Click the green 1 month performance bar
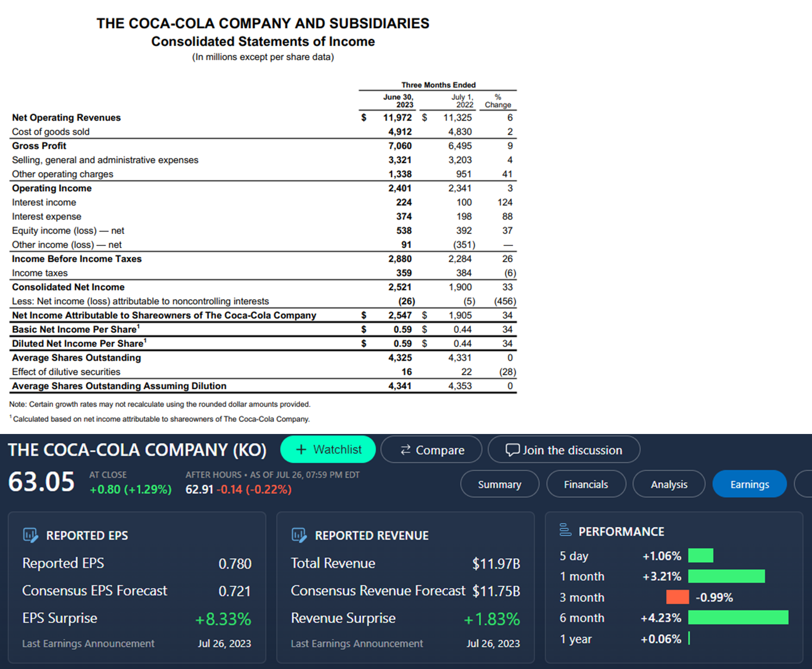This screenshot has width=812, height=669. [x=726, y=576]
